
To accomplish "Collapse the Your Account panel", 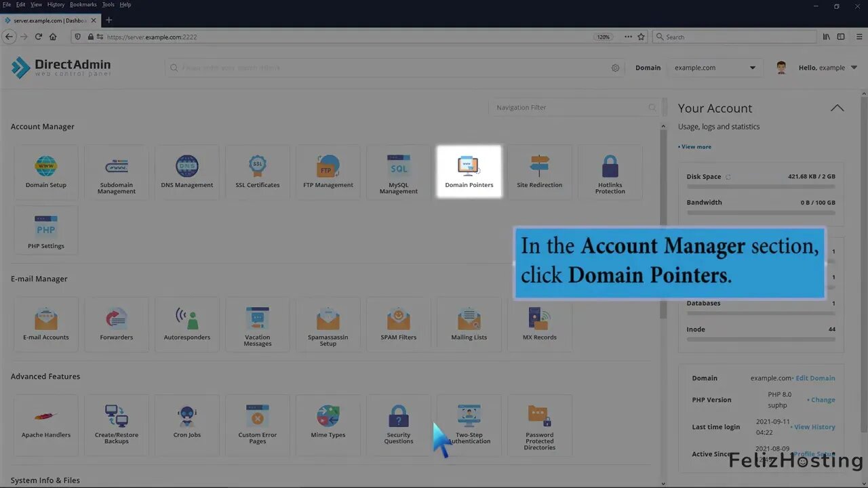I will coord(837,108).
